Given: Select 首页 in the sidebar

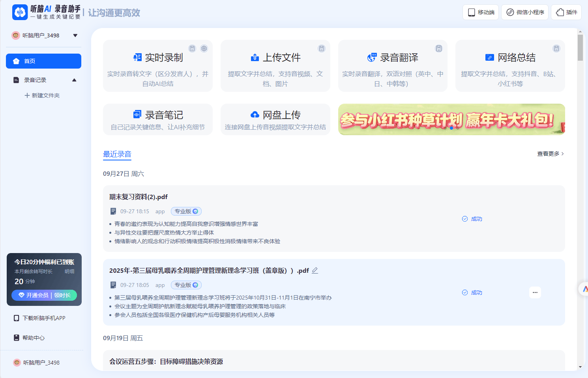Looking at the screenshot, I should 43,61.
